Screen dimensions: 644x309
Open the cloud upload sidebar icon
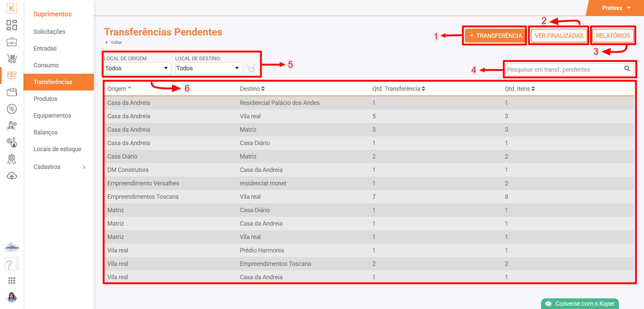tap(12, 176)
